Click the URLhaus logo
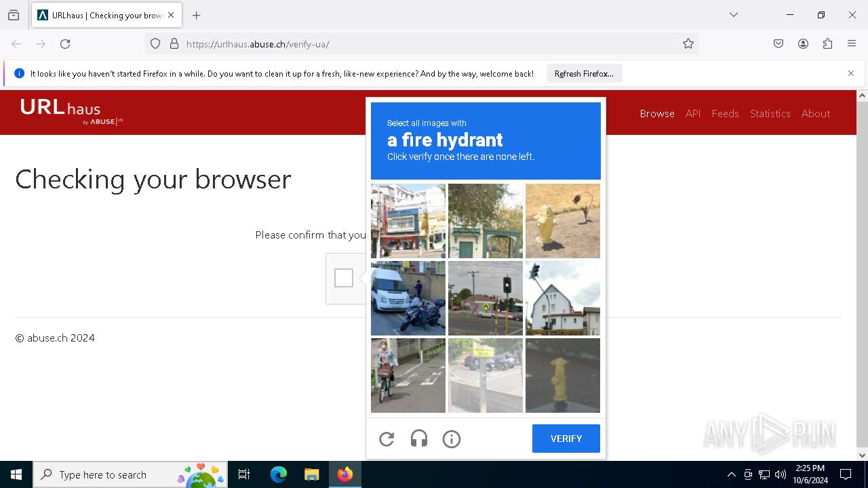Viewport: 868px width, 488px height. (x=71, y=112)
